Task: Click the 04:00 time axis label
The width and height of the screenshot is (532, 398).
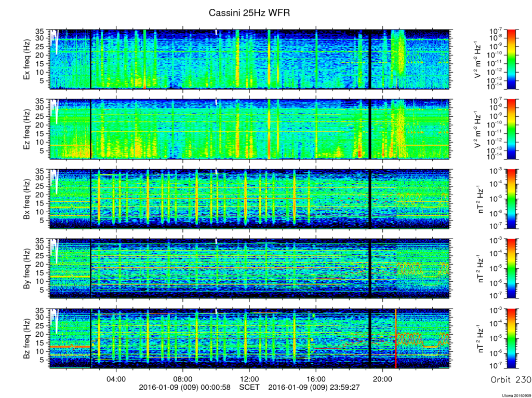Action: 116,379
